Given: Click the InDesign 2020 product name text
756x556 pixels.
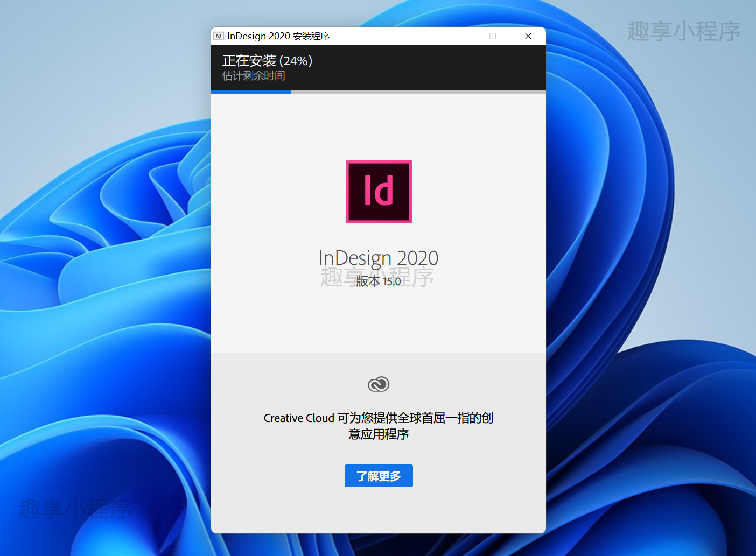Looking at the screenshot, I should (379, 258).
